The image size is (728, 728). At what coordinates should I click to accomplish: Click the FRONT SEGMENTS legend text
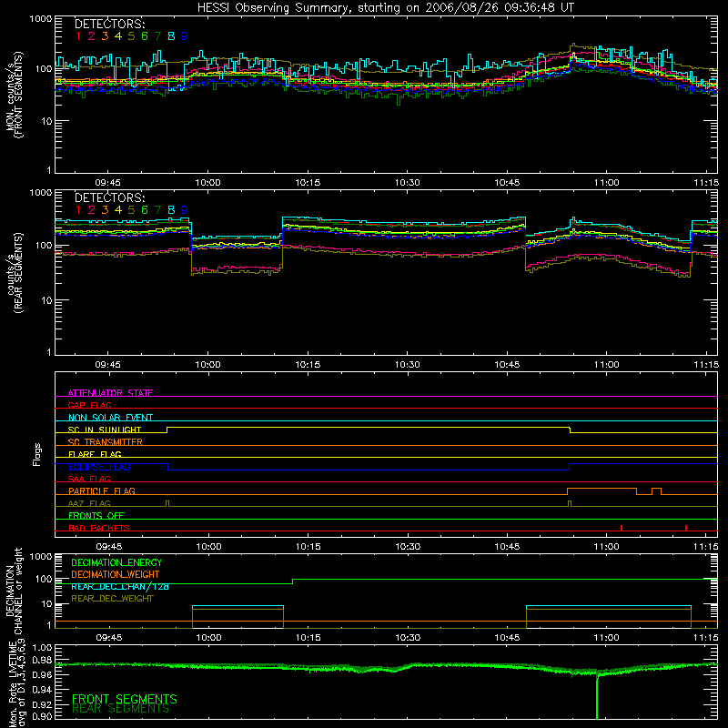pos(125,699)
